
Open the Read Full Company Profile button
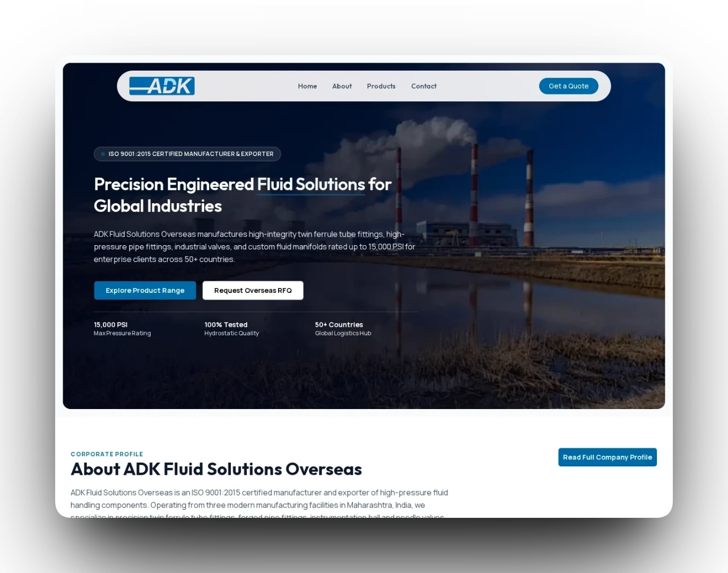pos(607,457)
